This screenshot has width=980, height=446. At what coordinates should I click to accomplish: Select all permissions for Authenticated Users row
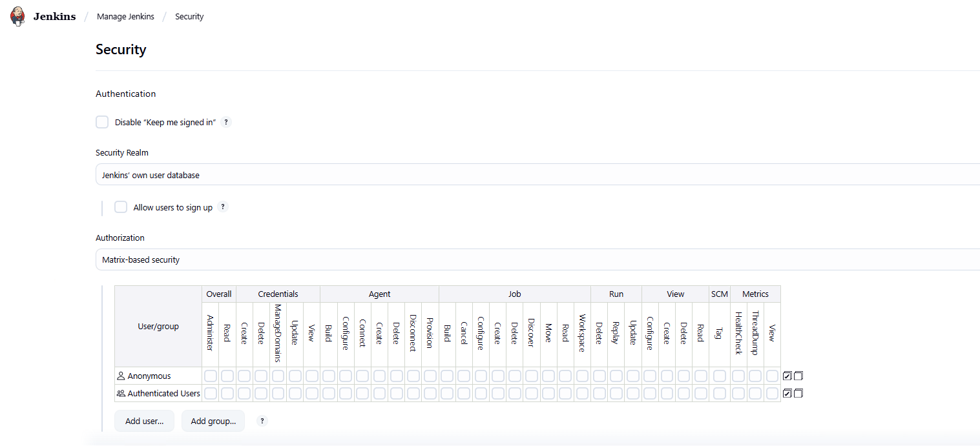coord(787,393)
